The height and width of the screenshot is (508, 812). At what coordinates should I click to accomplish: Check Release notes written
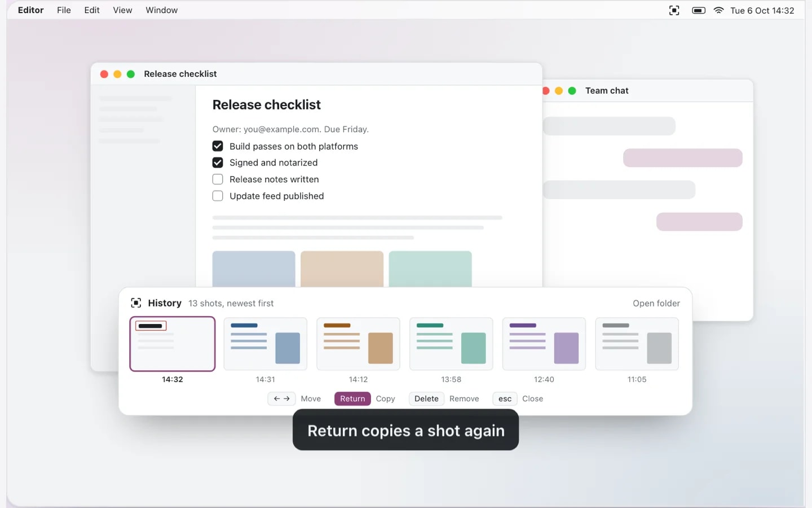tap(218, 179)
